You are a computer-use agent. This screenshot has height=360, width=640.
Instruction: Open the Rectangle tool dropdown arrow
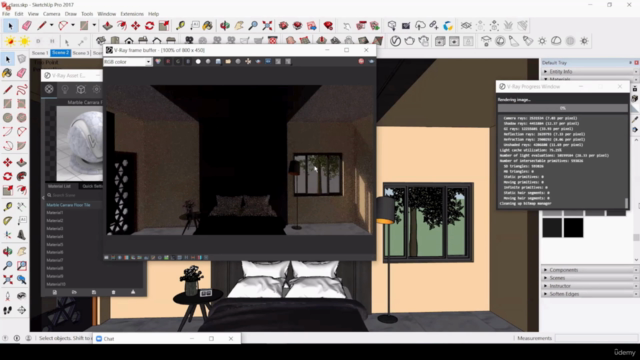tap(94, 25)
